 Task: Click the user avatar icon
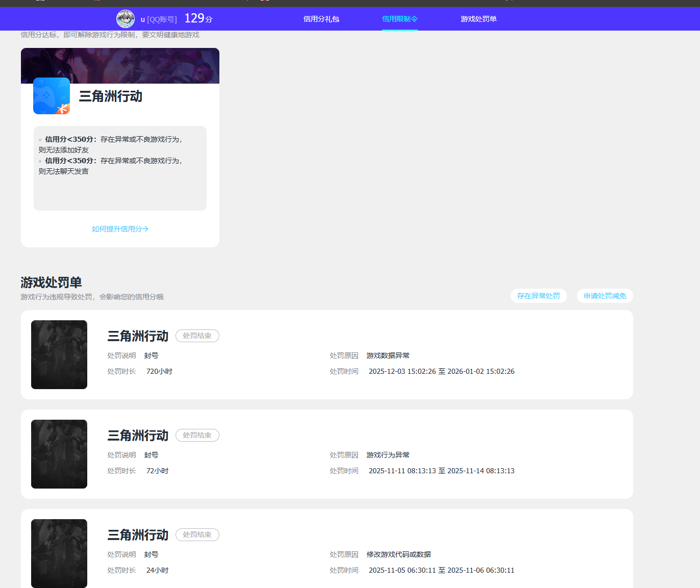[124, 18]
